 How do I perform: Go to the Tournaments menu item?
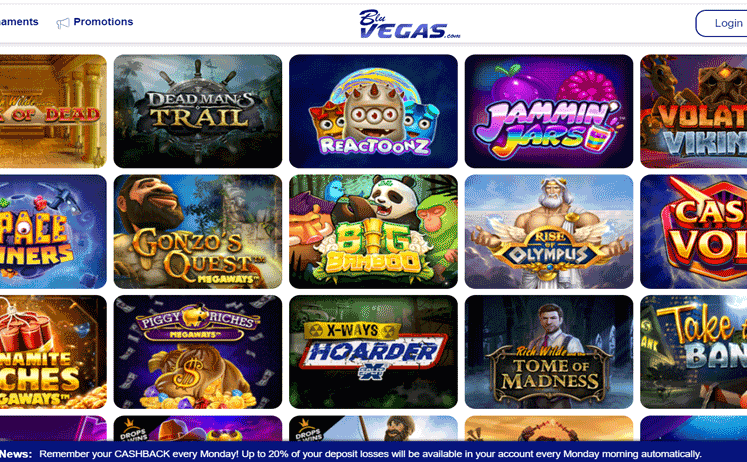tap(19, 22)
